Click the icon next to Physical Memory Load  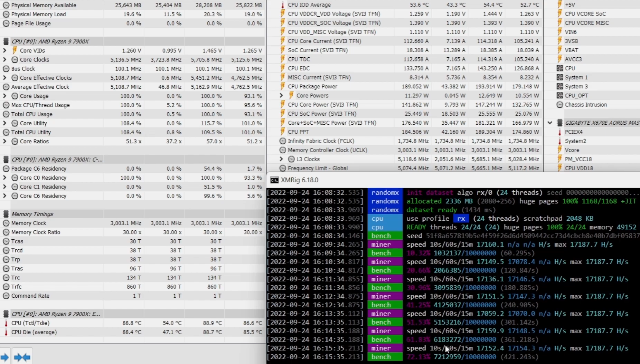point(6,14)
